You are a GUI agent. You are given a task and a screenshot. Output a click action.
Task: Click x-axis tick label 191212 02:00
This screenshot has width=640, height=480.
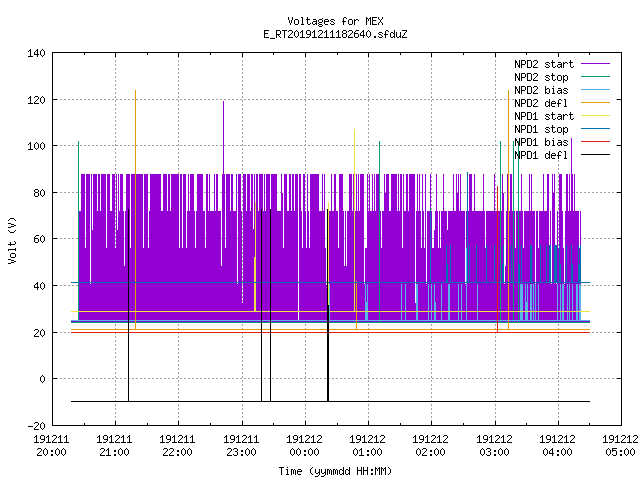click(x=431, y=446)
